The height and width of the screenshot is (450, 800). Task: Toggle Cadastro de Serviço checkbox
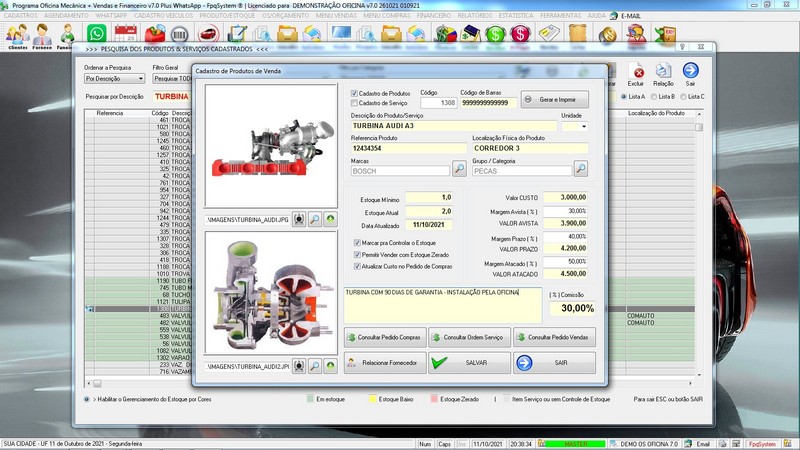(354, 103)
